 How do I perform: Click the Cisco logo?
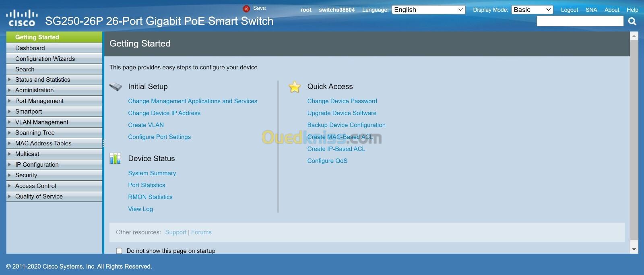coord(21,19)
